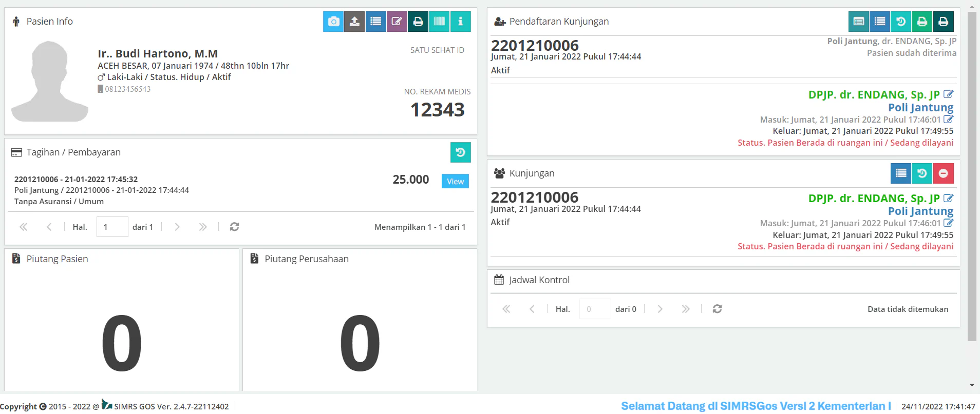Edit Masuk time in Pendaftaran Kunjungan panel
The image size is (980, 414).
(x=949, y=119)
